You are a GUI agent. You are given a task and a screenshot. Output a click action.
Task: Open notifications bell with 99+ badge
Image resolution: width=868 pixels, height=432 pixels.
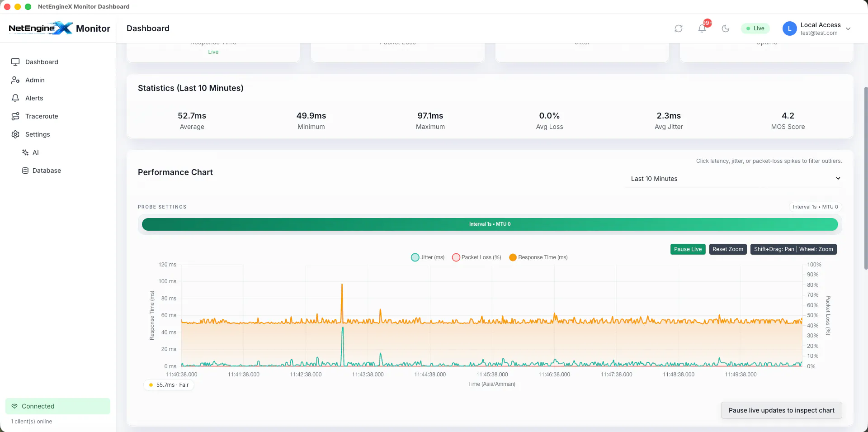703,28
